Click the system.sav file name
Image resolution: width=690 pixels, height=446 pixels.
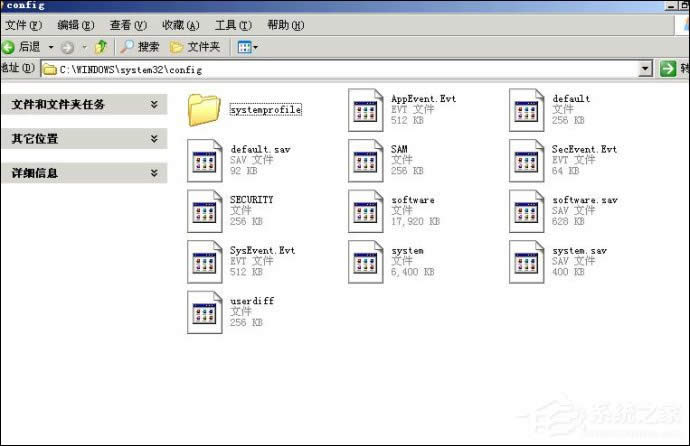coord(580,251)
